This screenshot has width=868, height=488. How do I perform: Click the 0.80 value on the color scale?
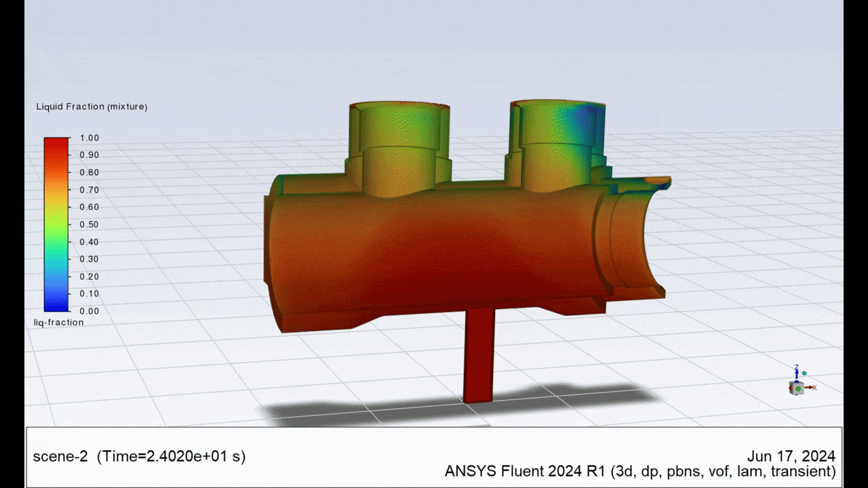click(x=90, y=172)
